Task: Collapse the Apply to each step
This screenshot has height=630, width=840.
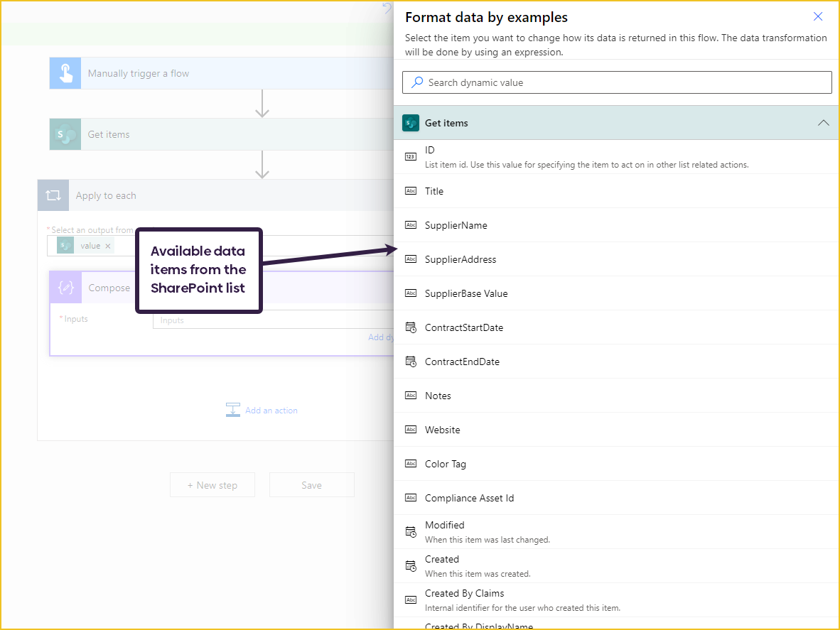Action: (x=215, y=195)
